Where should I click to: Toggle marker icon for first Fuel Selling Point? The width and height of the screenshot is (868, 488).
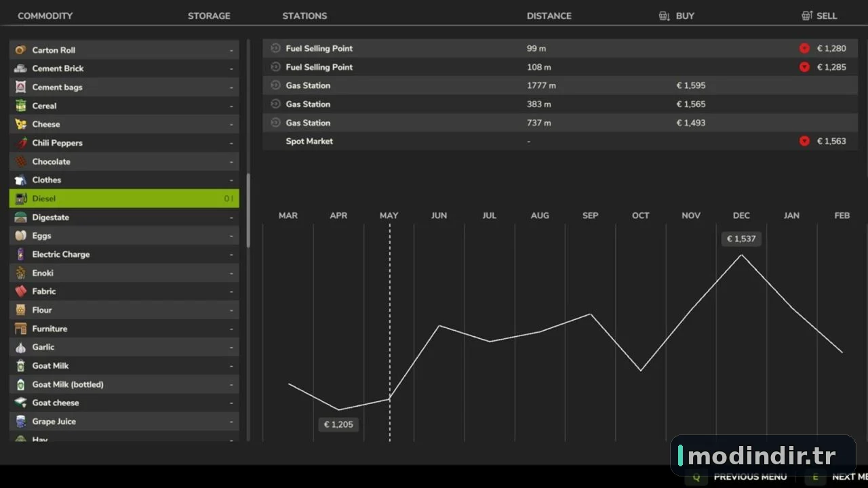(275, 48)
